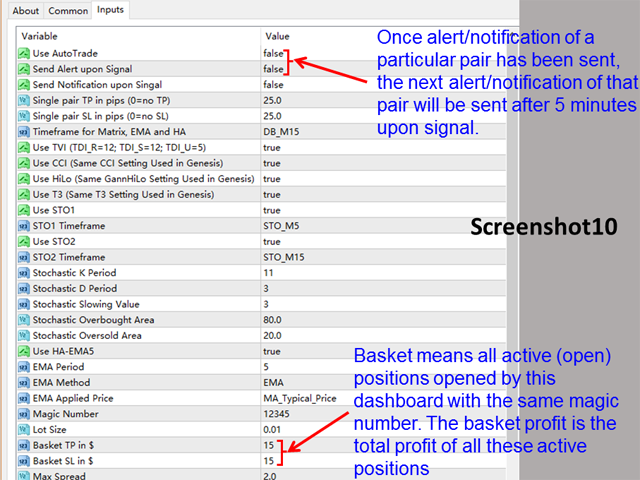This screenshot has width=640, height=480.
Task: Click the Single pair SL variable icon
Action: [x=24, y=116]
